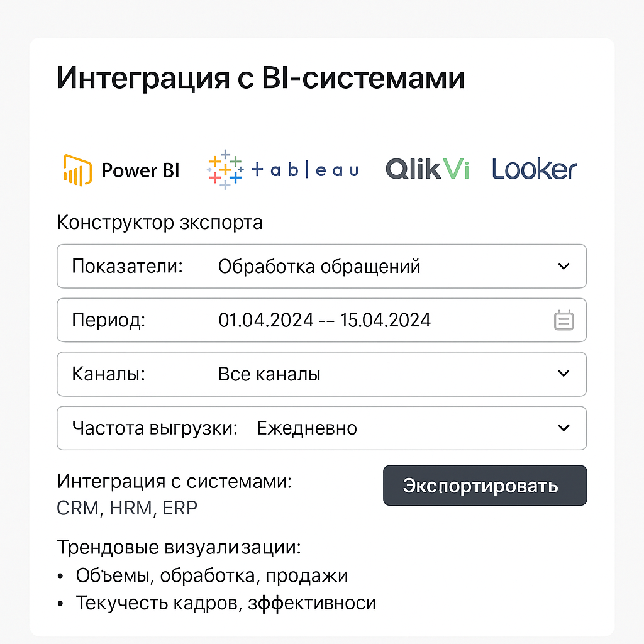Click the tableau wordmark text

click(305, 170)
